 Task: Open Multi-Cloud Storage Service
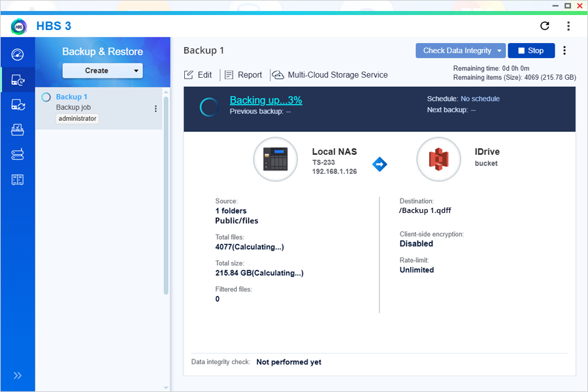(x=330, y=75)
